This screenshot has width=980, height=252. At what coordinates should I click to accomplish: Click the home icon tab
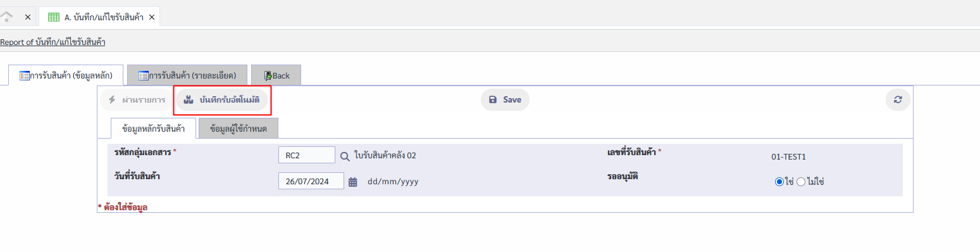click(x=7, y=16)
